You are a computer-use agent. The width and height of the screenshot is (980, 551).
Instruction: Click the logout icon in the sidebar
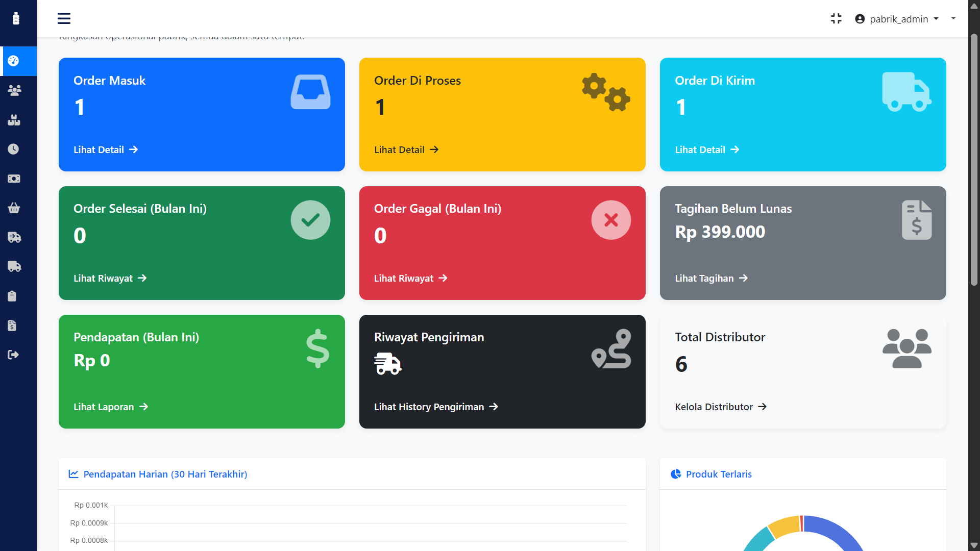[13, 355]
